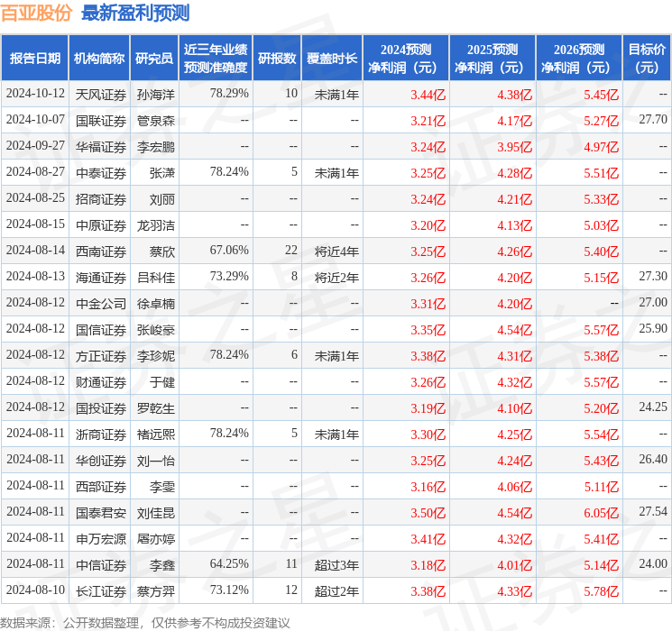Select the 最新盈利预测 heading
The width and height of the screenshot is (672, 631).
[x=135, y=14]
